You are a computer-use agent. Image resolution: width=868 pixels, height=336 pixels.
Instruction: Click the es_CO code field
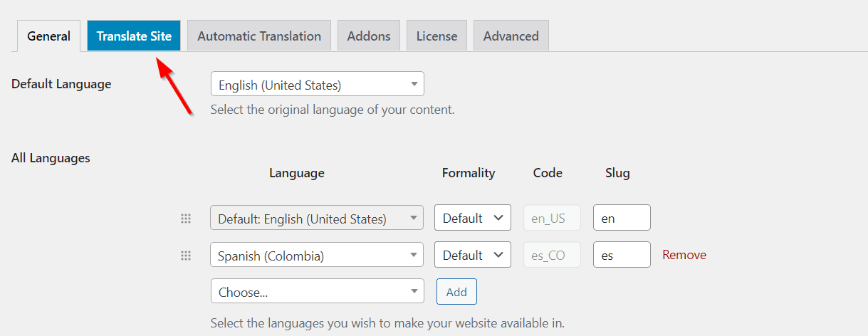552,255
